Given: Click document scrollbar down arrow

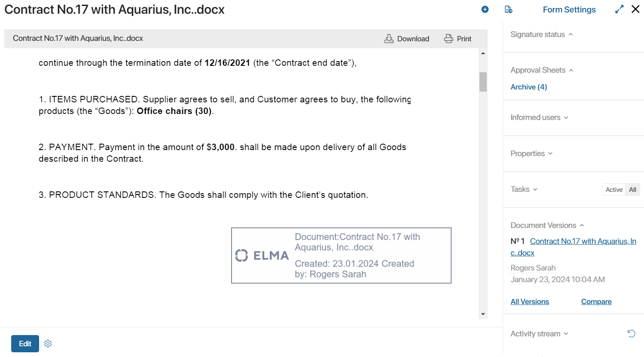Looking at the screenshot, I should pyautogui.click(x=483, y=314).
